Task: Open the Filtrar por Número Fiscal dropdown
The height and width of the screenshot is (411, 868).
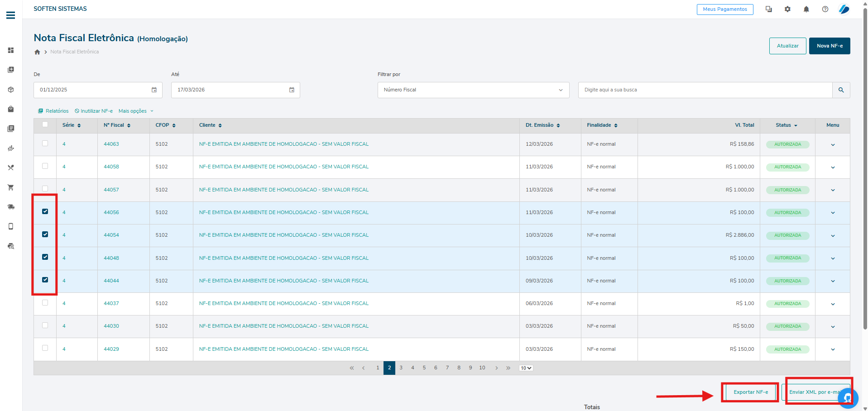Action: pos(473,90)
